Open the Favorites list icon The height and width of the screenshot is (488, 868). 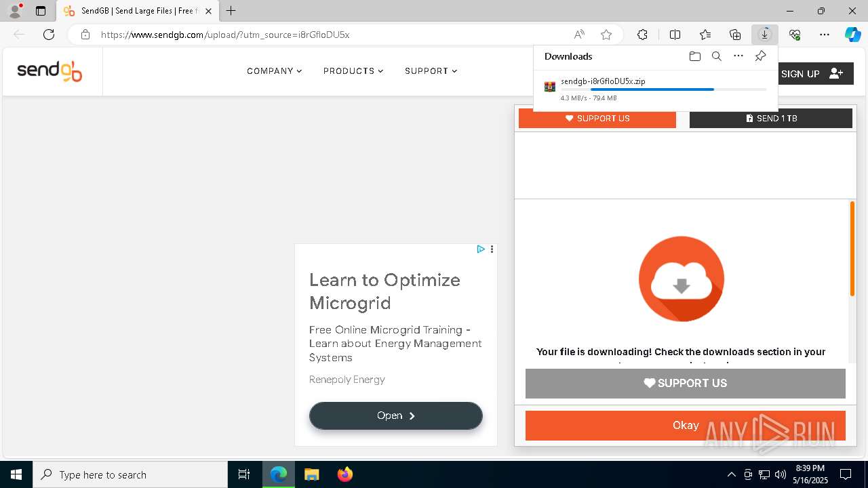click(705, 35)
